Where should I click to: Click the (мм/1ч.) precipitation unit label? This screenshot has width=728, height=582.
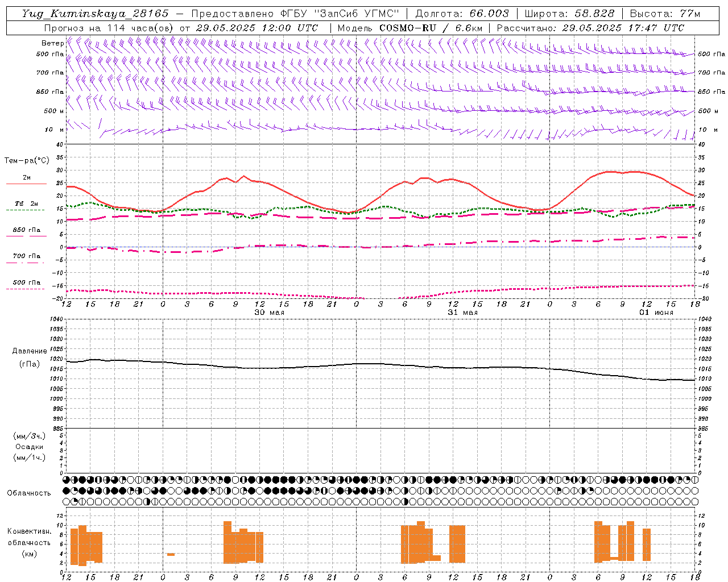pyautogui.click(x=30, y=458)
